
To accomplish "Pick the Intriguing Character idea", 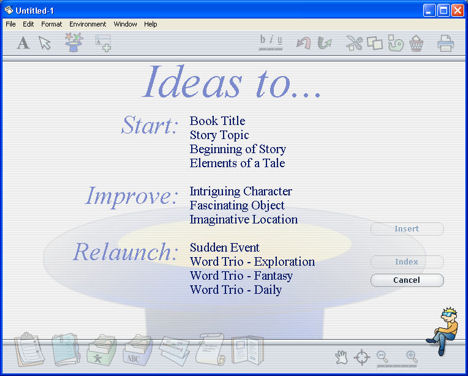I will point(241,191).
